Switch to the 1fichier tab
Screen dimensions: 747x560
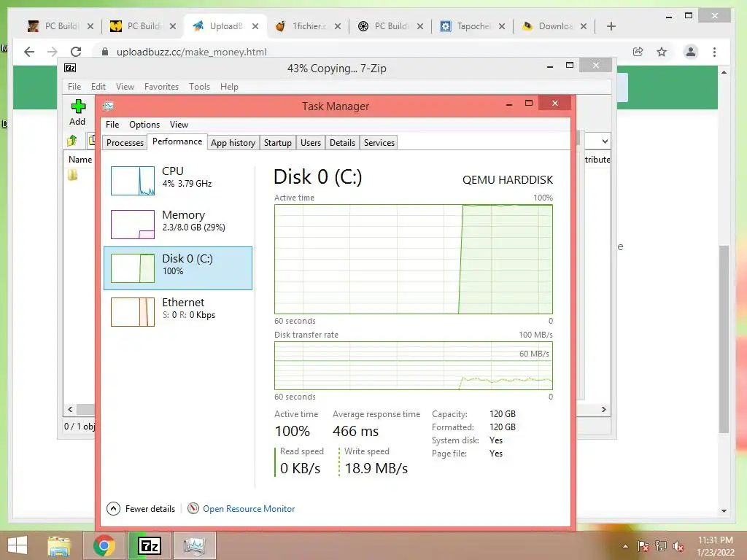click(309, 26)
